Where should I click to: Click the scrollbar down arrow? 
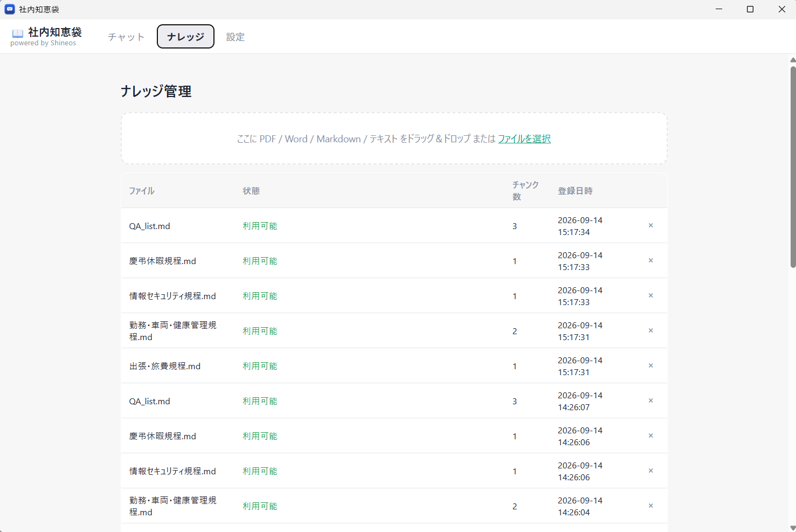tap(793, 528)
